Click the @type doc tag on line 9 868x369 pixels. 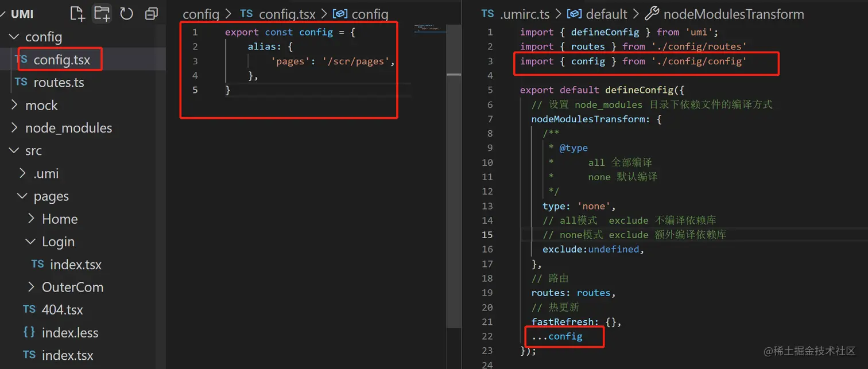point(573,148)
